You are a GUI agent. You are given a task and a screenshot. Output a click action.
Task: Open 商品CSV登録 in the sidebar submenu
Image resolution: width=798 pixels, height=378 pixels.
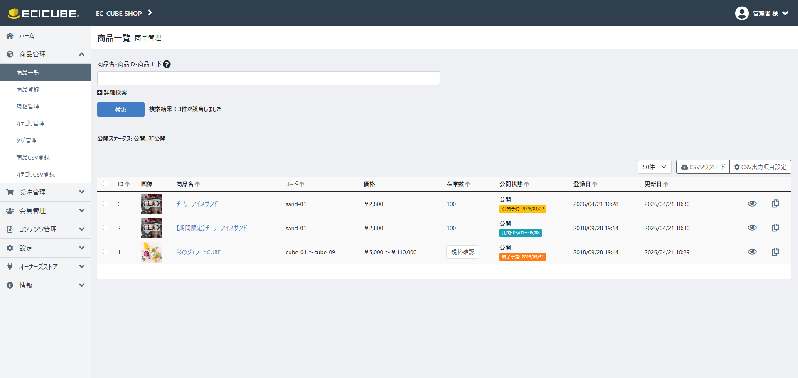pyautogui.click(x=45, y=157)
